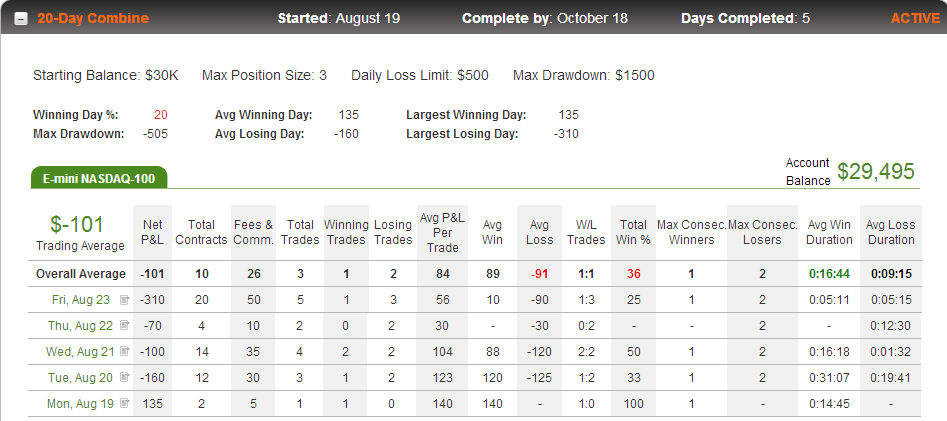Open the Fri, Aug 23 date link
Viewport: 947px width, 421px height.
[x=81, y=300]
